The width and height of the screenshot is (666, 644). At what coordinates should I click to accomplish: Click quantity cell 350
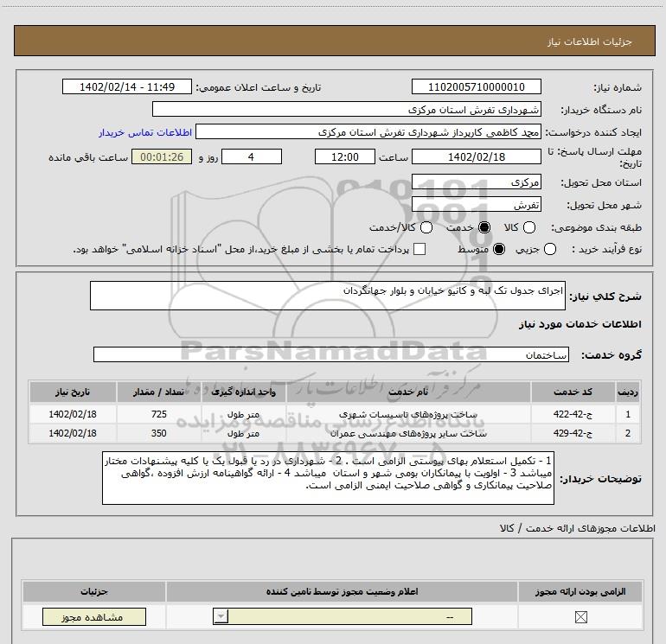(159, 433)
